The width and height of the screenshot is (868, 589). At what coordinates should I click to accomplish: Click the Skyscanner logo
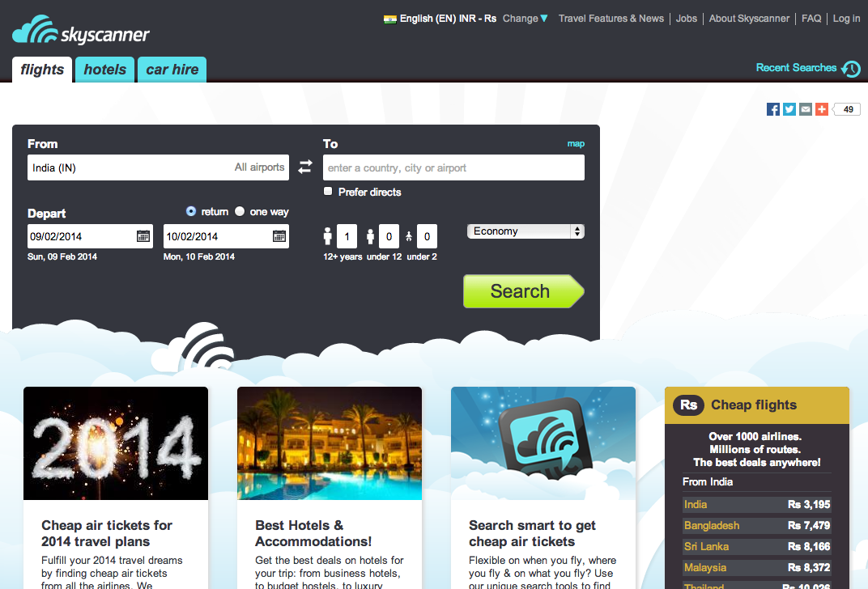[81, 30]
